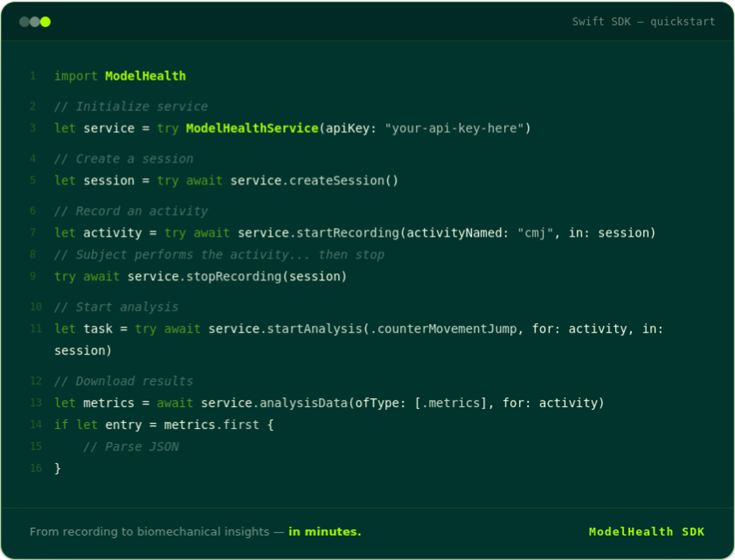Click the "cmj" string literal

(x=535, y=233)
